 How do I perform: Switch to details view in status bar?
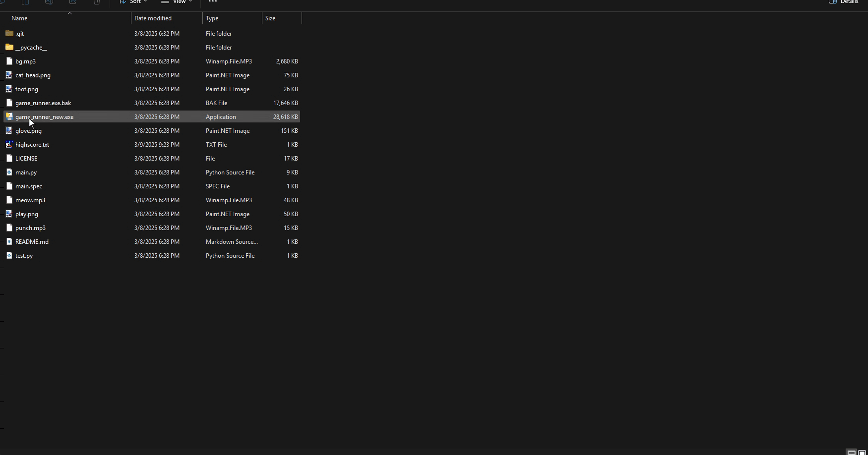(x=851, y=452)
